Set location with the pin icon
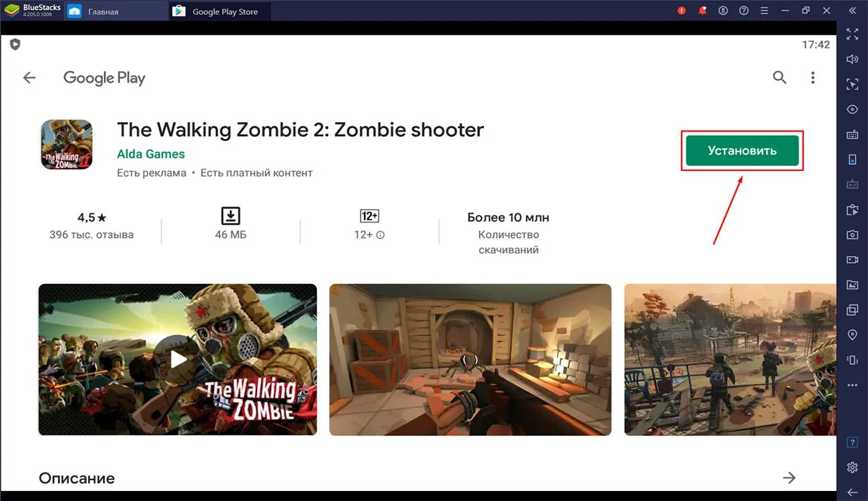868x501 pixels. coord(852,335)
